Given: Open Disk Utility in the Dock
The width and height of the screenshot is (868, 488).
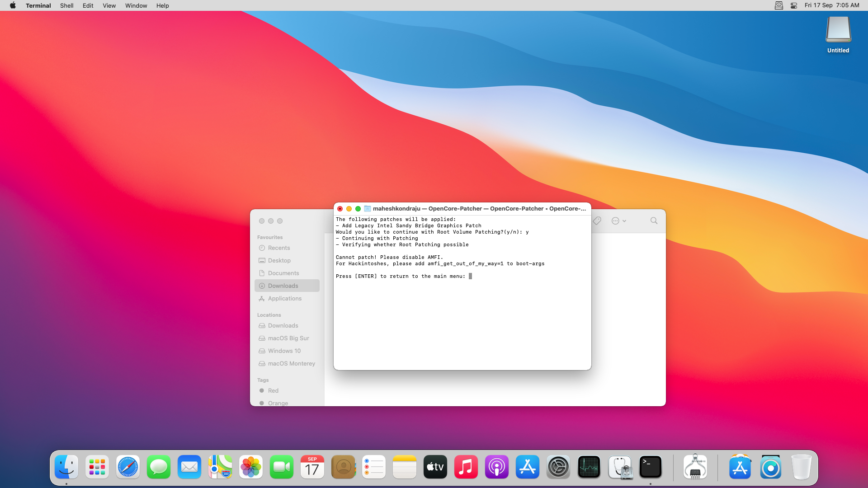Looking at the screenshot, I should click(x=620, y=467).
